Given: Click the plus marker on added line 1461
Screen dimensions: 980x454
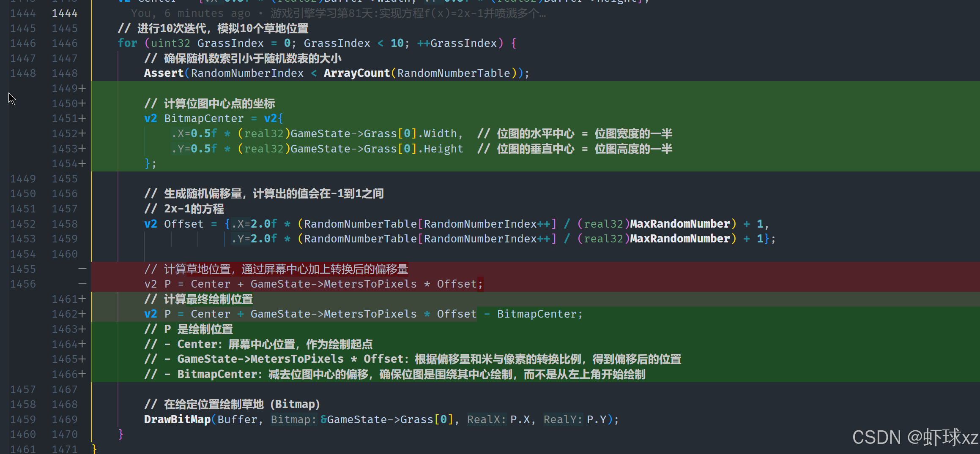Looking at the screenshot, I should point(82,299).
